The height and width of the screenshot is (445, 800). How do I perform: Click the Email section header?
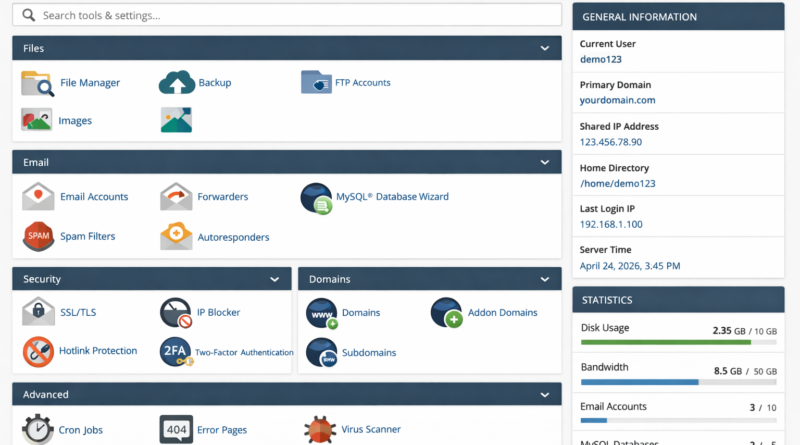pos(287,162)
